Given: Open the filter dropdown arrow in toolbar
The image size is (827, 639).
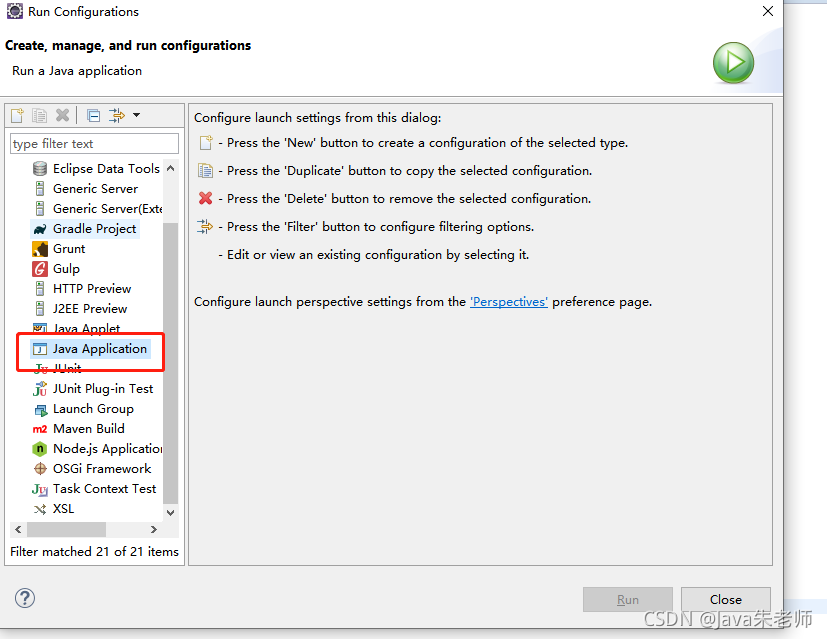Looking at the screenshot, I should [x=137, y=115].
